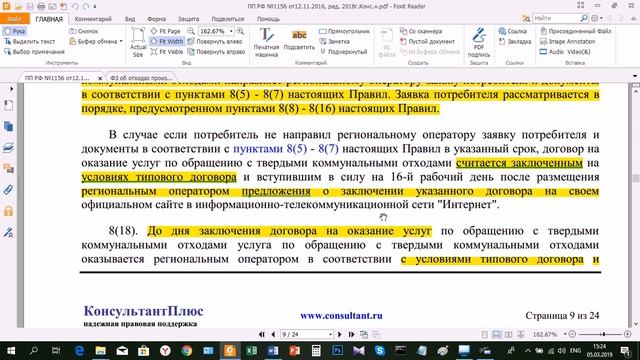The width and height of the screenshot is (640, 360).
Task: Enable continuous page view in status bar
Action: point(496,334)
